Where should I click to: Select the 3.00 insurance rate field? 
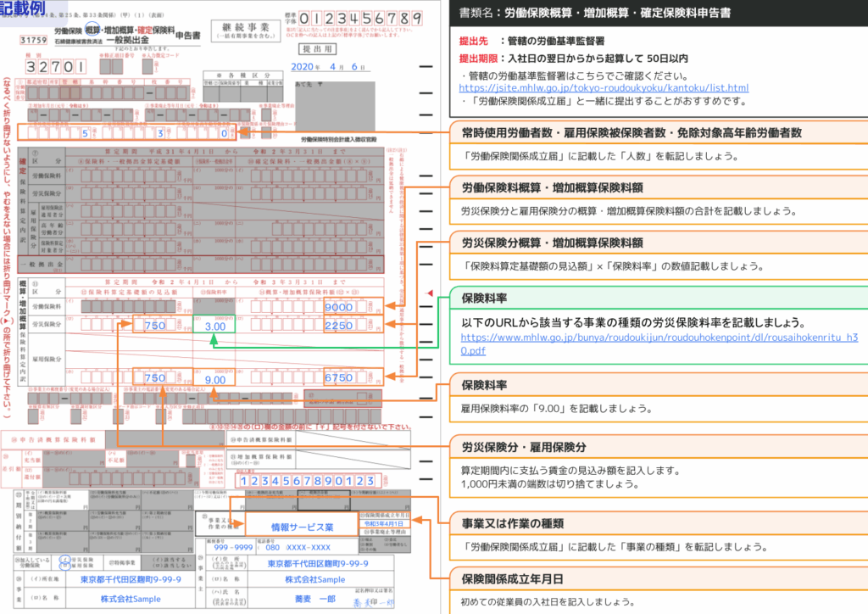(x=214, y=326)
